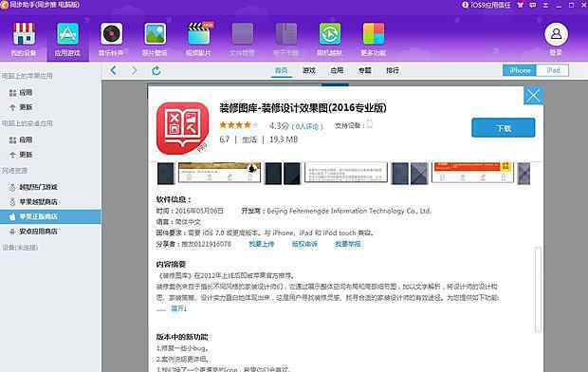Switch to the 排行 tab
The image size is (588, 372).
point(393,70)
